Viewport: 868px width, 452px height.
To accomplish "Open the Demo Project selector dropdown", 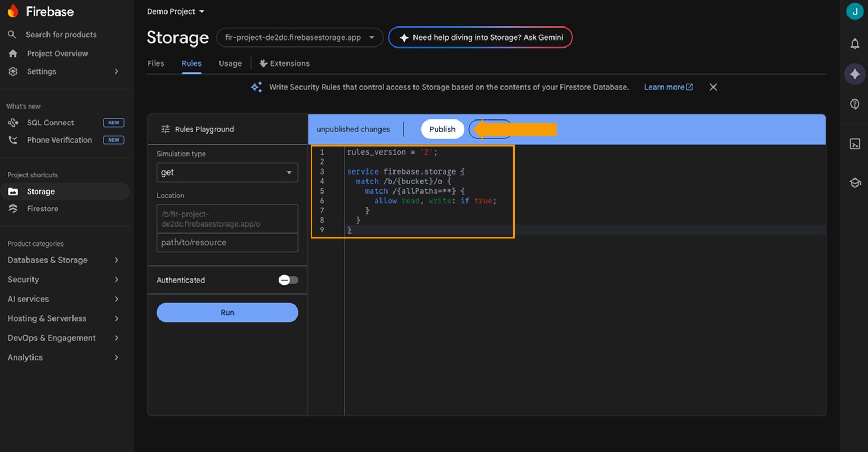I will (176, 11).
